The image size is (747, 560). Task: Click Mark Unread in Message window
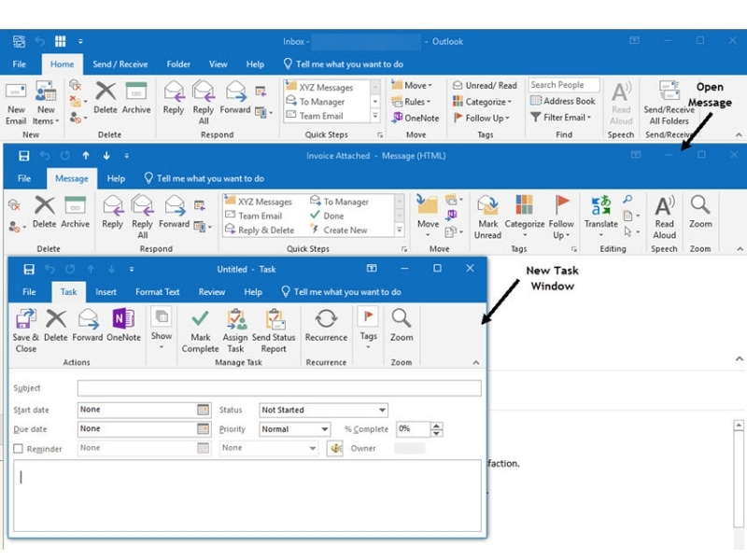487,217
